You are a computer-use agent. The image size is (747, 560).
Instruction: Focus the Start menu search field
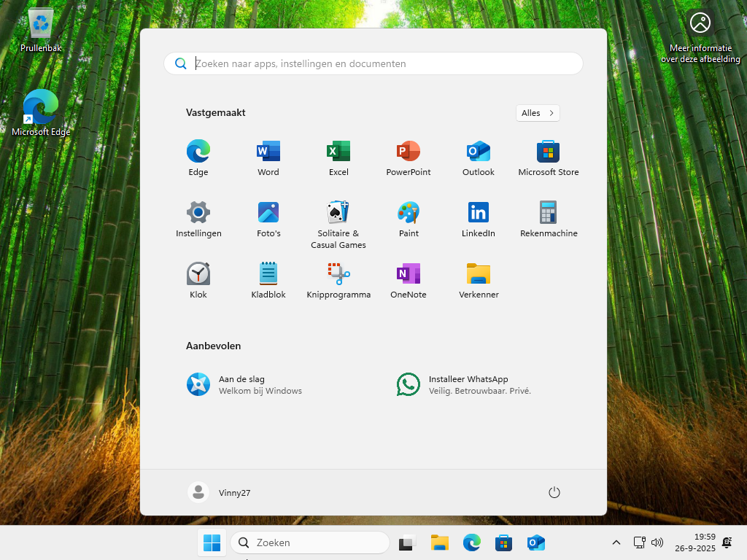(373, 63)
